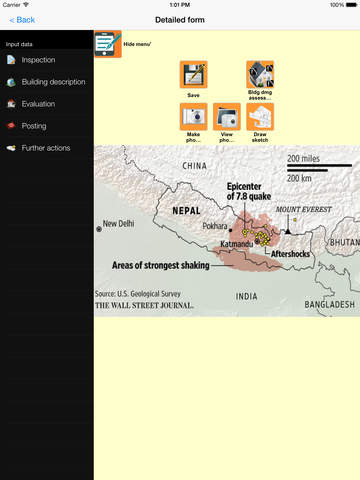This screenshot has height=480, width=360.
Task: Choose Further actions from sidebar
Action: tap(47, 148)
